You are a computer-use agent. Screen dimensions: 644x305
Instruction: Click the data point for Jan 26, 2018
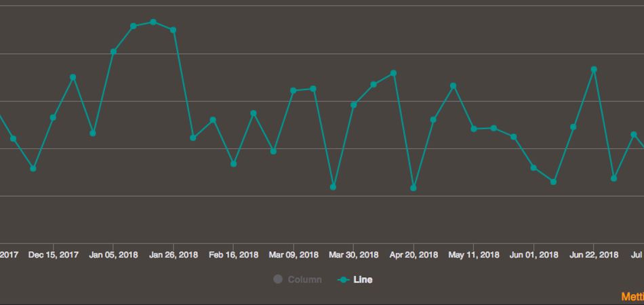point(174,30)
